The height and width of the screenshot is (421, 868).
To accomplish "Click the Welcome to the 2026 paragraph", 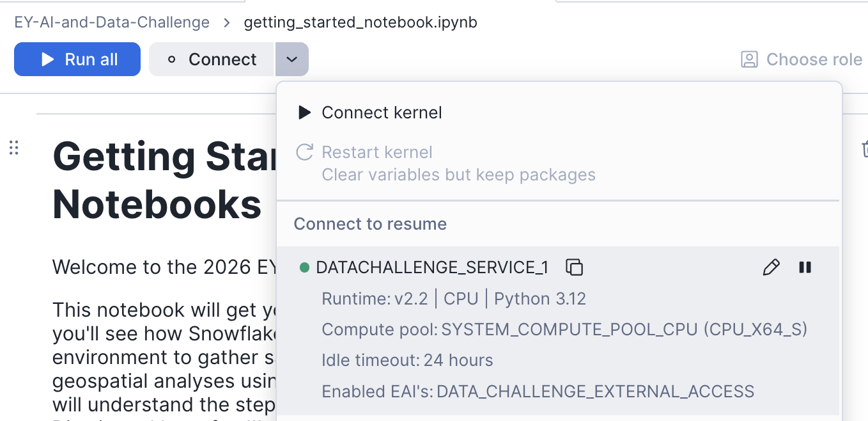I will 165,267.
